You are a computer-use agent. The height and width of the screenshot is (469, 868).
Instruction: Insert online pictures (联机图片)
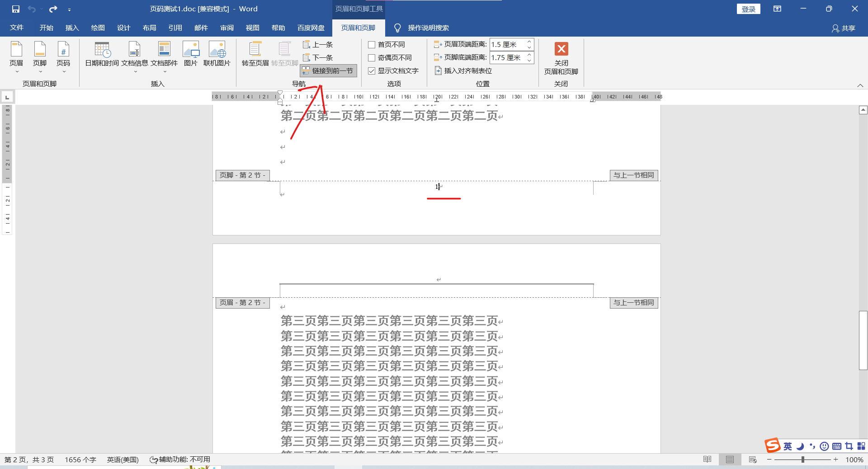(x=217, y=54)
